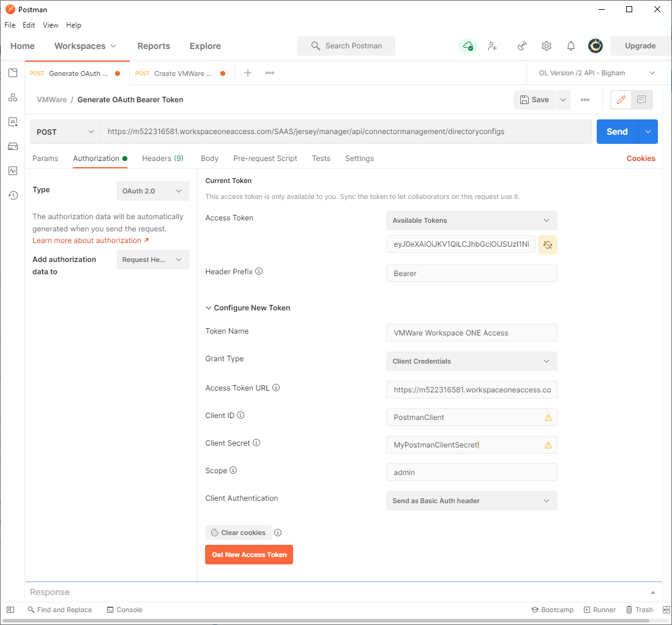
Task: Open the Monitors sidebar panel
Action: point(13,171)
